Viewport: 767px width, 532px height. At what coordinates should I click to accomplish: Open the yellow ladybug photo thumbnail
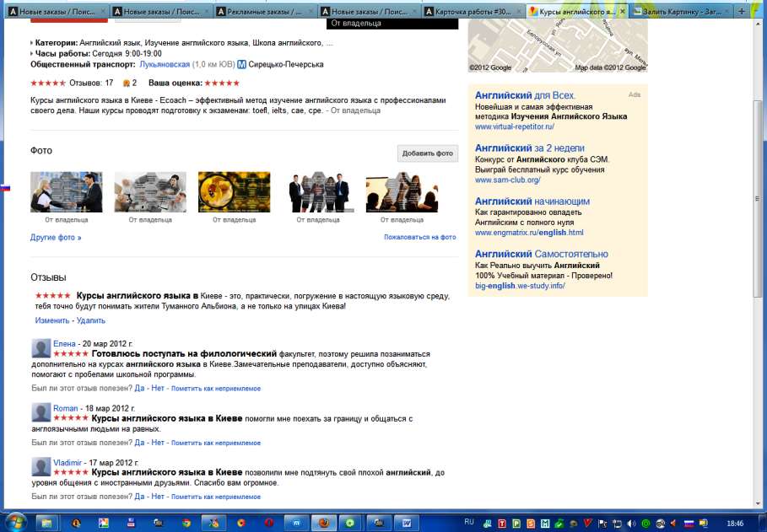pos(235,191)
